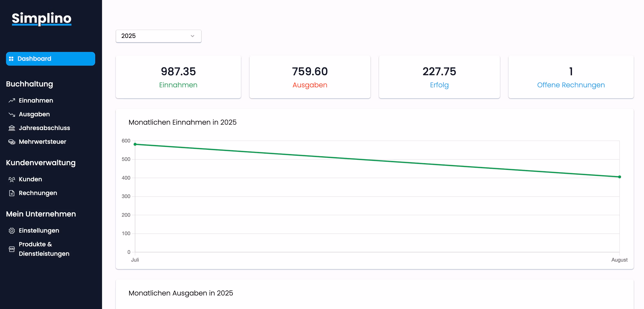Image resolution: width=644 pixels, height=309 pixels.
Task: Click the Mehrwertsteuer coins icon
Action: (x=12, y=142)
